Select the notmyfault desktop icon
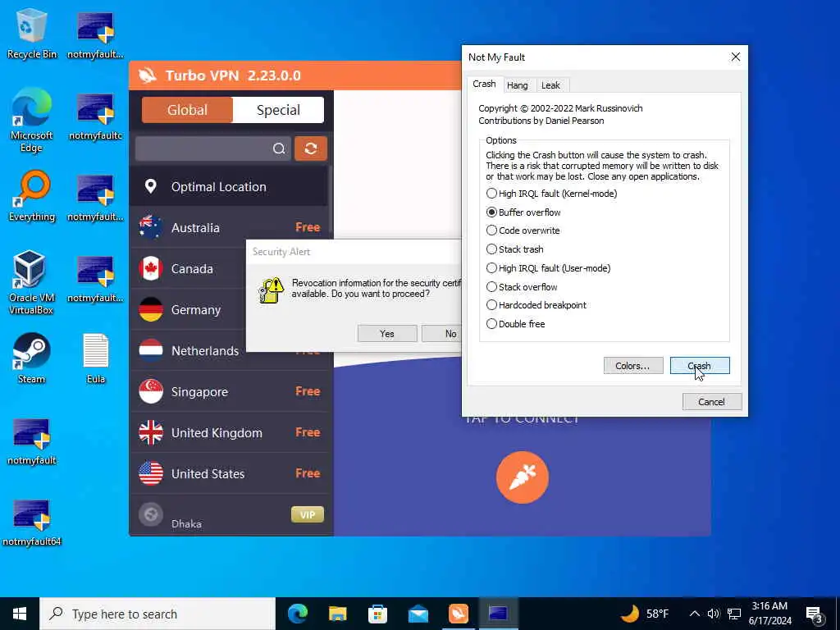840x630 pixels. point(32,441)
